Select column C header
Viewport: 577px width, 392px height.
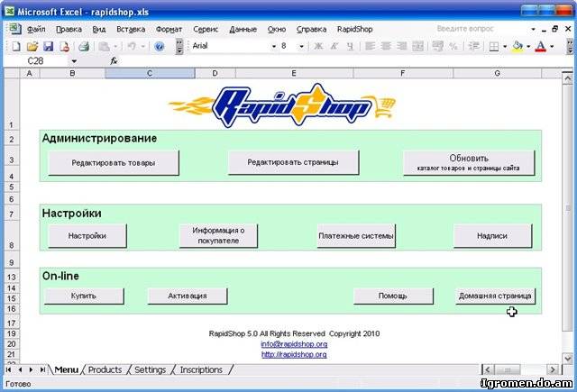coord(150,73)
